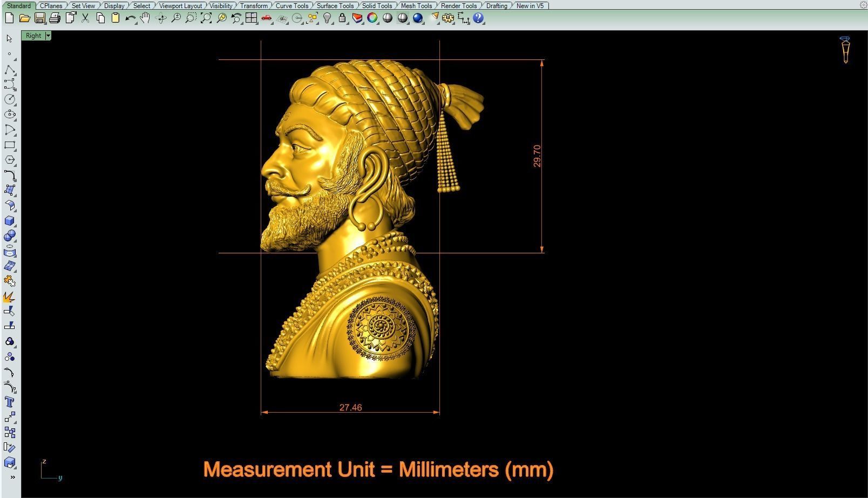The width and height of the screenshot is (868, 498).
Task: Open Right viewport dropdown arrow
Action: [x=48, y=36]
